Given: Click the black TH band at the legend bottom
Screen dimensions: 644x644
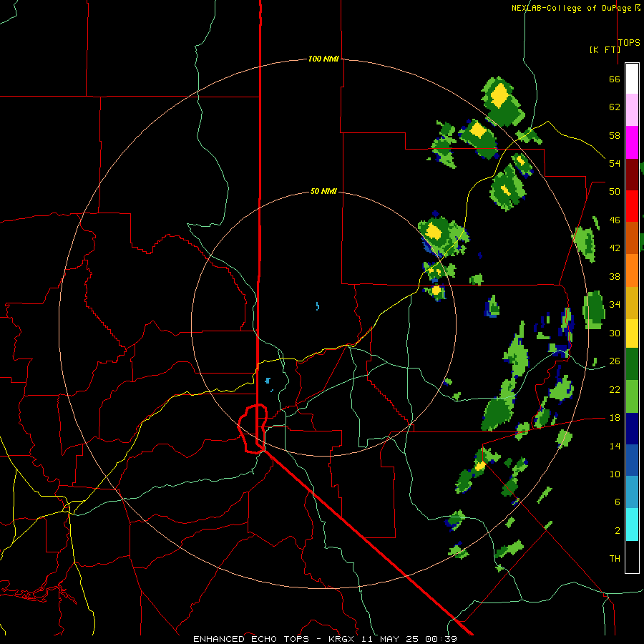Looking at the screenshot, I should coord(632,557).
